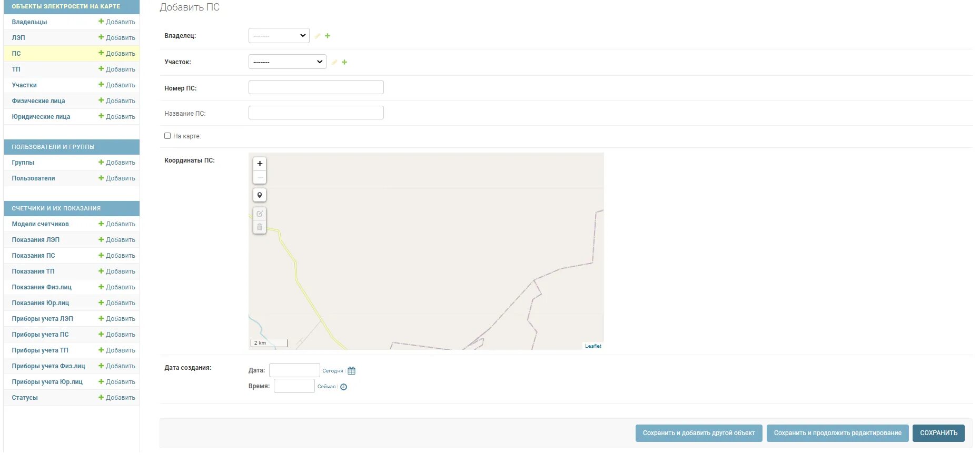Add a new Участки entry
Image resolution: width=980 pixels, height=464 pixels.
click(117, 85)
